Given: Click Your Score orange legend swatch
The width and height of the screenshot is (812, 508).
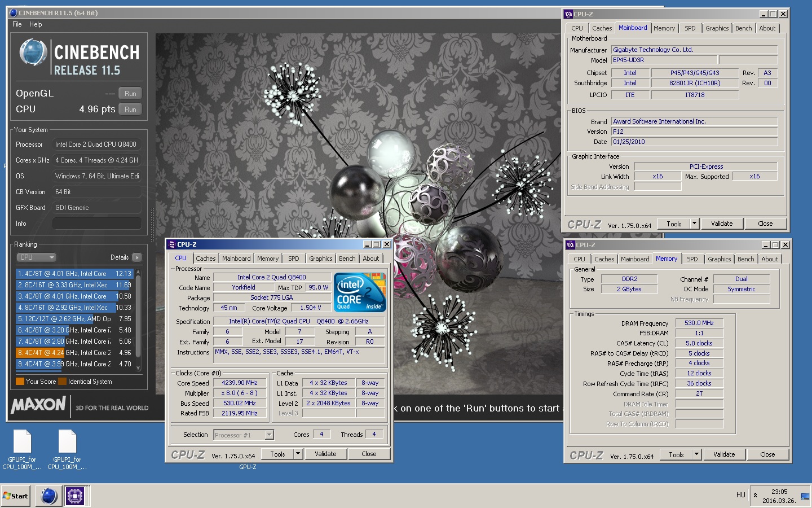Looking at the screenshot, I should click(x=20, y=382).
